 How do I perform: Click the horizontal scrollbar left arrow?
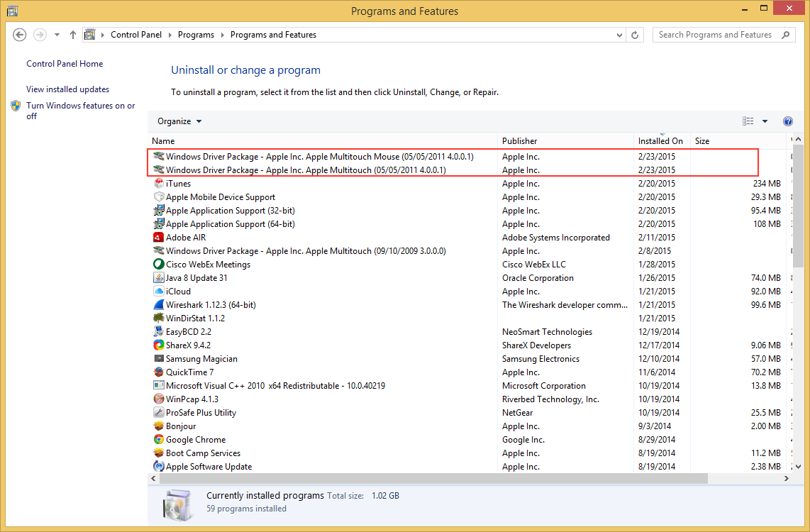tap(153, 478)
